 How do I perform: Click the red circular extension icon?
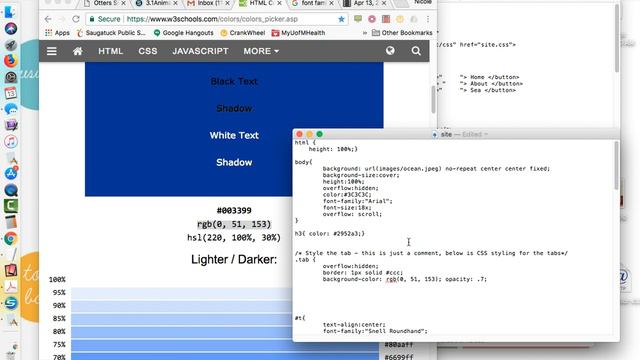pyautogui.click(x=372, y=19)
